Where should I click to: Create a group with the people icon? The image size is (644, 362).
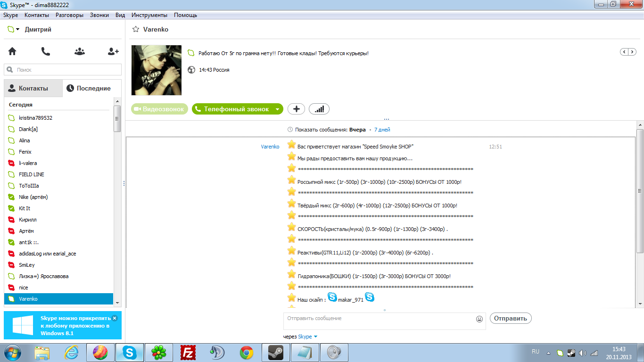pos(80,52)
